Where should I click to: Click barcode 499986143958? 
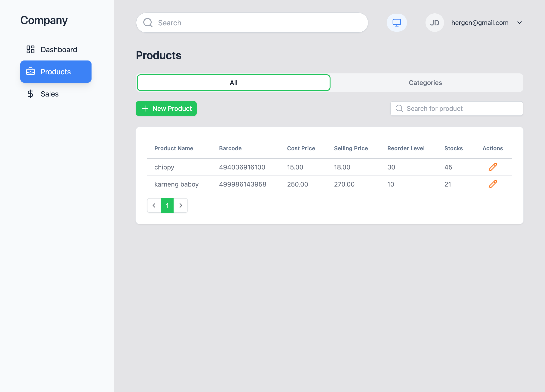coord(242,184)
